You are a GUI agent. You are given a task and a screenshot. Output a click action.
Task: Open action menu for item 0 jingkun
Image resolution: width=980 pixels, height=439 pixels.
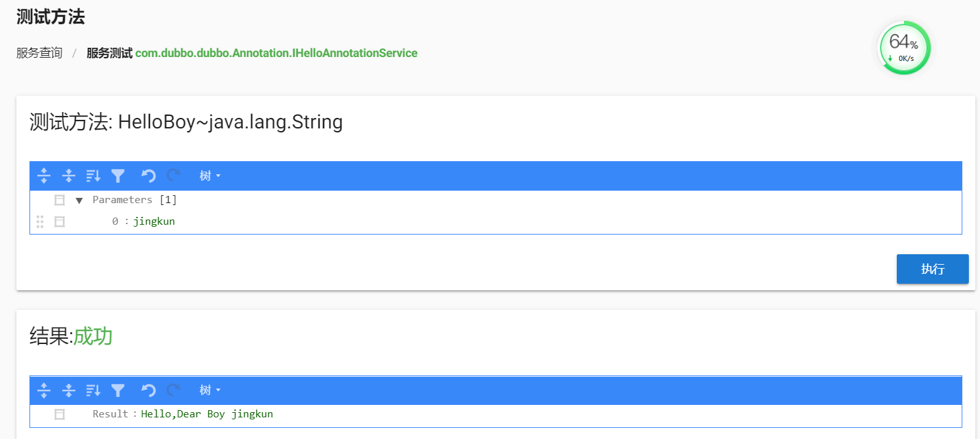pos(60,222)
